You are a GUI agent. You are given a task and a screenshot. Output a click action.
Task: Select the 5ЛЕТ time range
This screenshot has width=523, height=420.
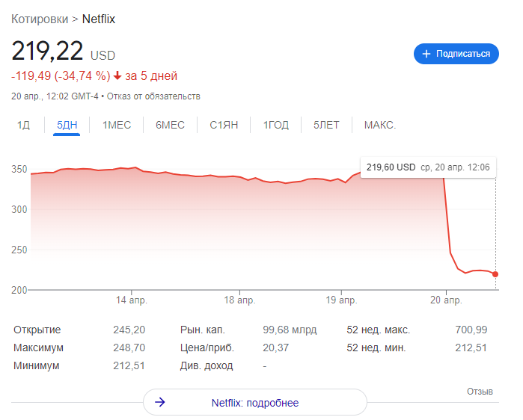[x=326, y=125]
